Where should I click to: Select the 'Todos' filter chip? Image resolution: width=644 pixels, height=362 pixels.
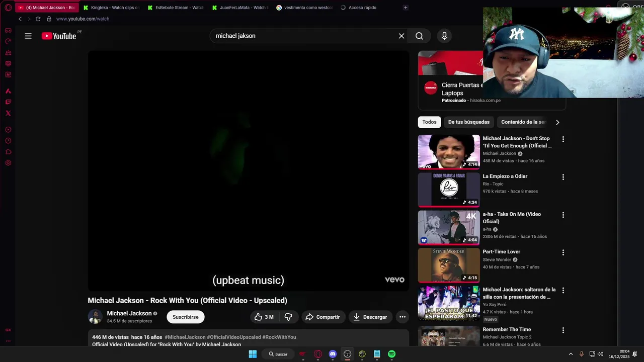(429, 122)
